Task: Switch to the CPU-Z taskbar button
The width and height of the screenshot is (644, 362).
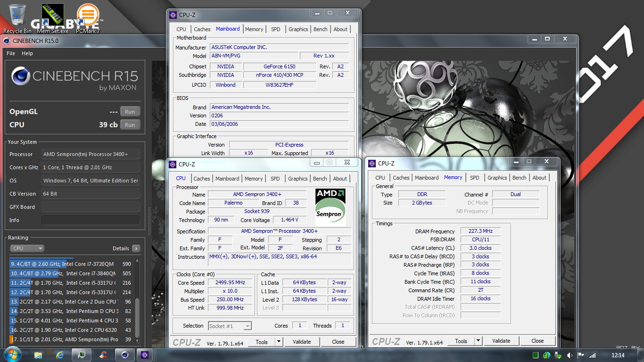Action: pyautogui.click(x=145, y=354)
